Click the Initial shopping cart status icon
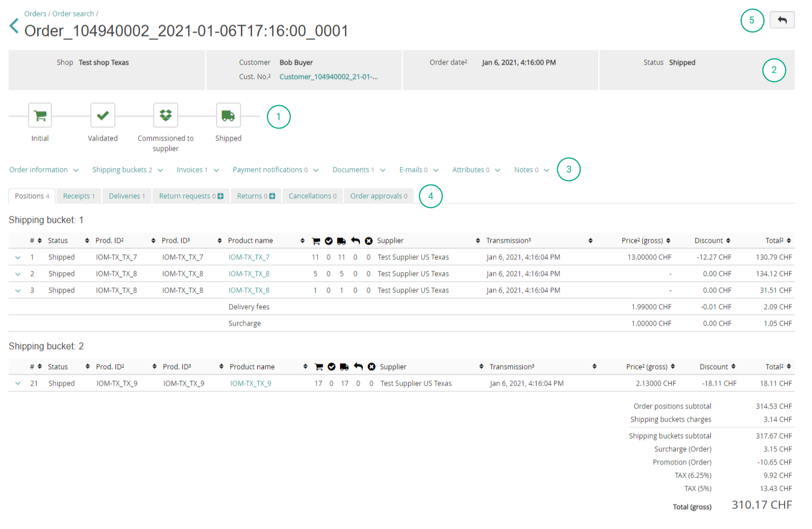 pos(40,115)
